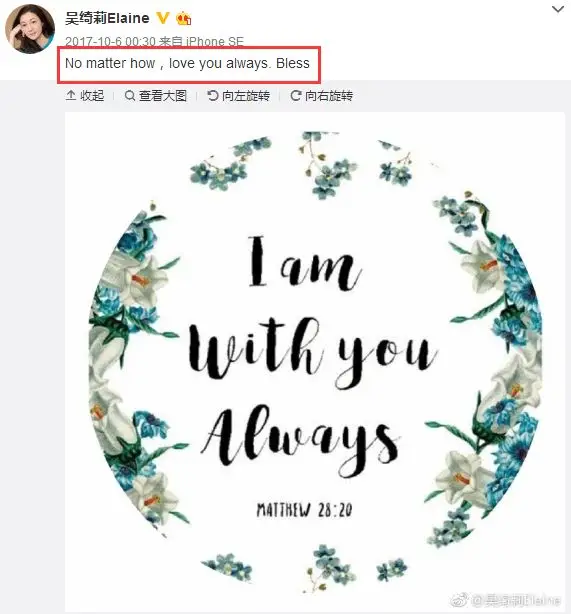Click the watermark username on the image

pyautogui.click(x=516, y=600)
